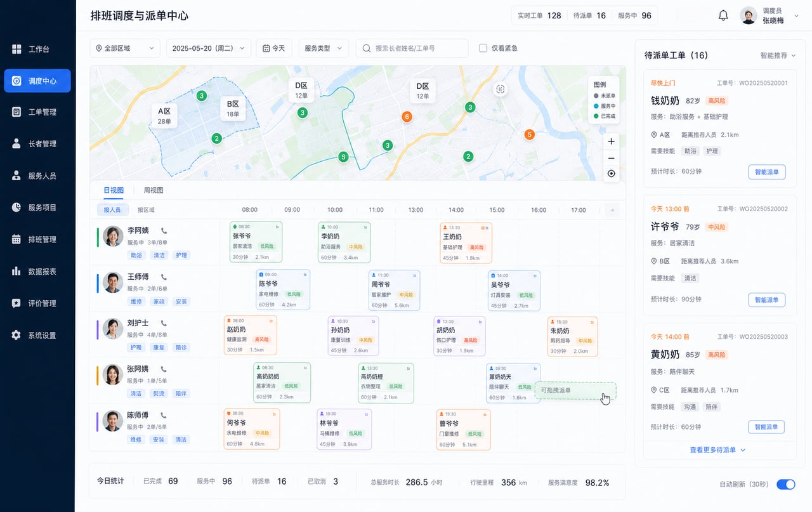Open 系统设置 gear icon
812x512 pixels.
pyautogui.click(x=16, y=335)
